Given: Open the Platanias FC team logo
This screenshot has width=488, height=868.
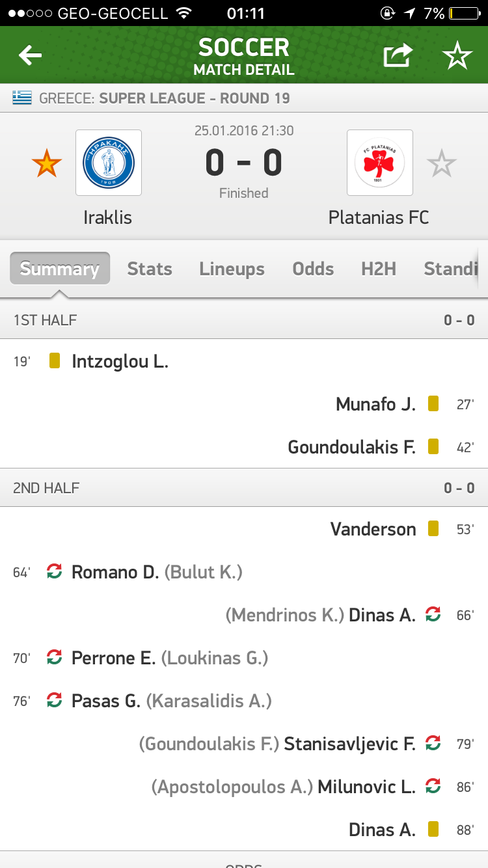Looking at the screenshot, I should tap(379, 163).
